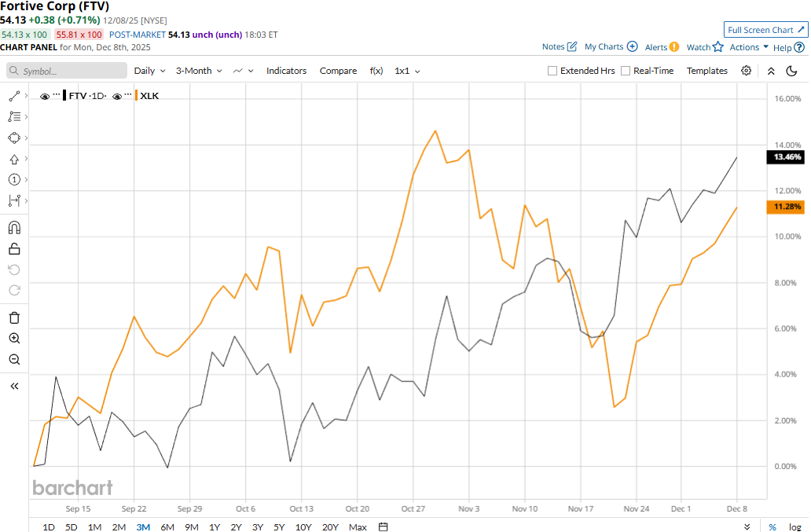Click the XLK orange color swatch

pos(136,96)
